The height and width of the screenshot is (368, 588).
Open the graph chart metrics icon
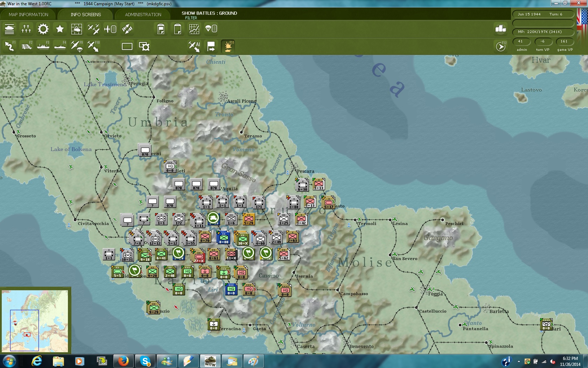(194, 29)
